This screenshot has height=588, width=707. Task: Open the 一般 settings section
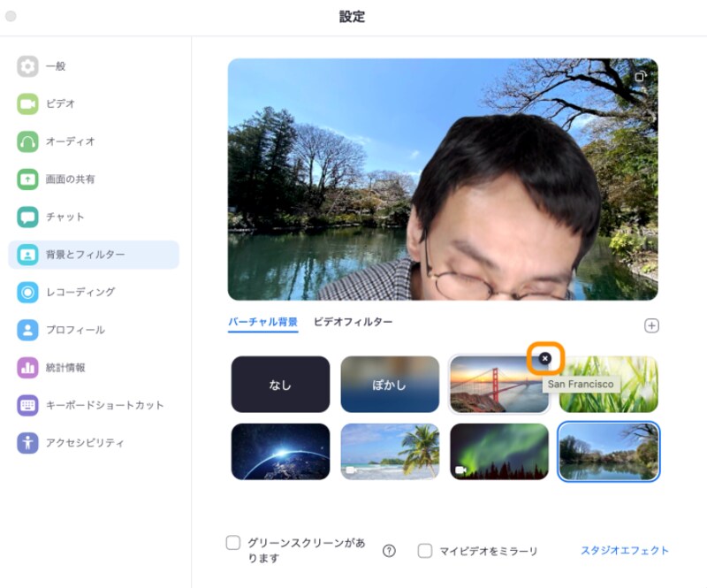tap(55, 66)
